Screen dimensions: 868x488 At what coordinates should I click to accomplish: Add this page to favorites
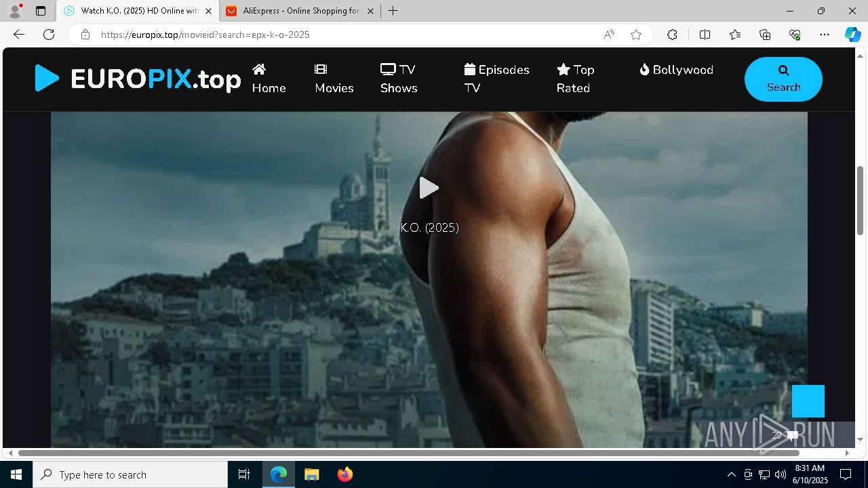(x=636, y=35)
